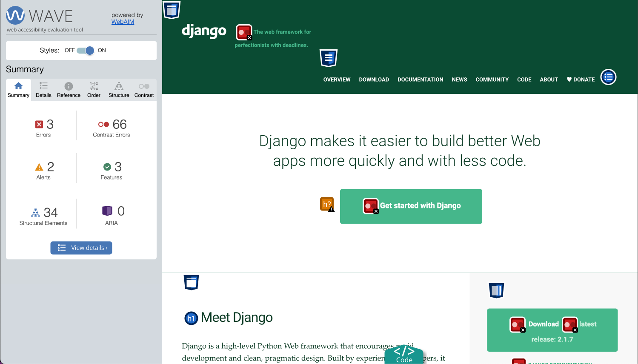This screenshot has width=638, height=364.
Task: Click contrast icon before 'latest'
Action: tap(570, 325)
